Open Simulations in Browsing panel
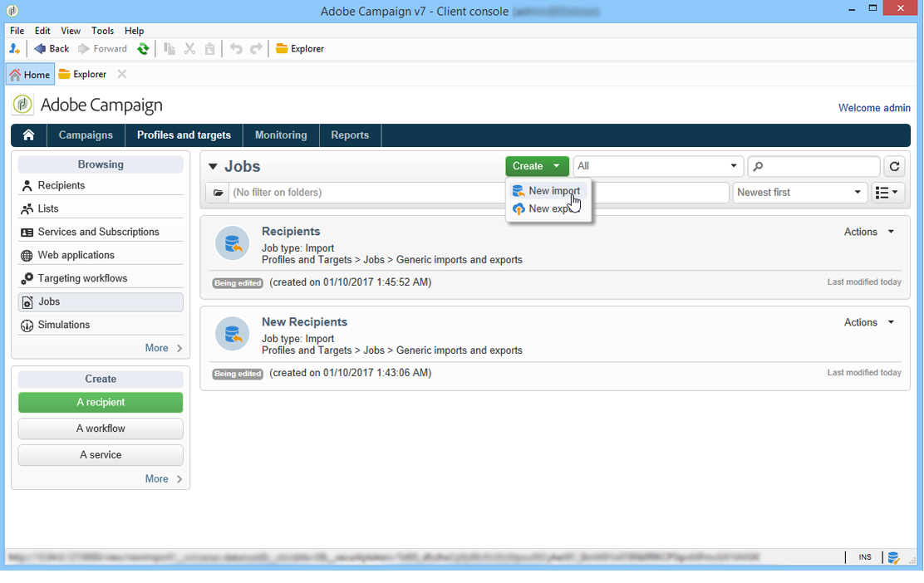 [x=101, y=325]
